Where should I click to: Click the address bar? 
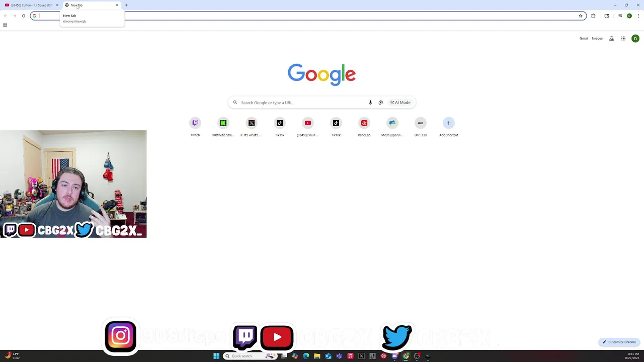coord(309,16)
